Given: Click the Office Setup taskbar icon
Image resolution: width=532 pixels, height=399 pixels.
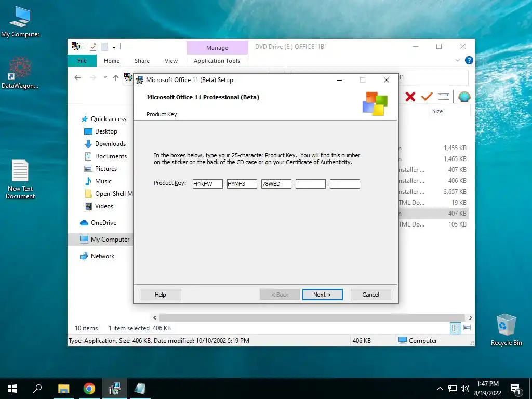Looking at the screenshot, I should [115, 389].
